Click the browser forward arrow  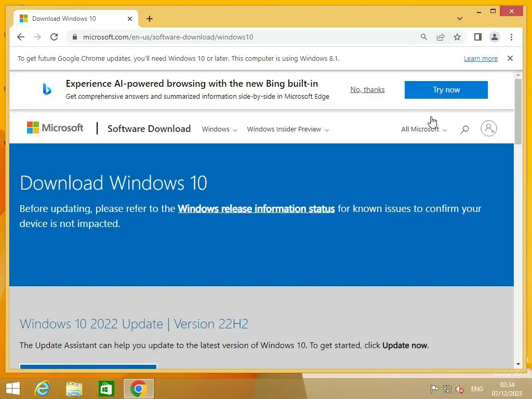point(37,37)
